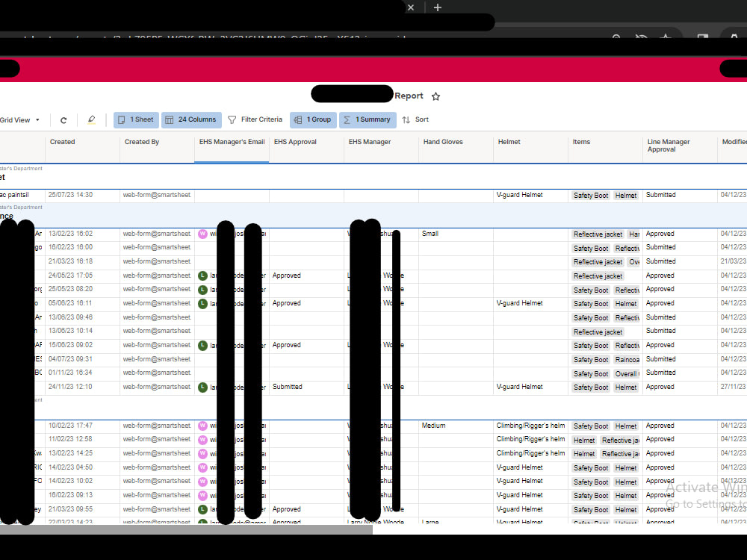Open the 1 Group settings
This screenshot has width=747, height=560.
click(x=313, y=119)
